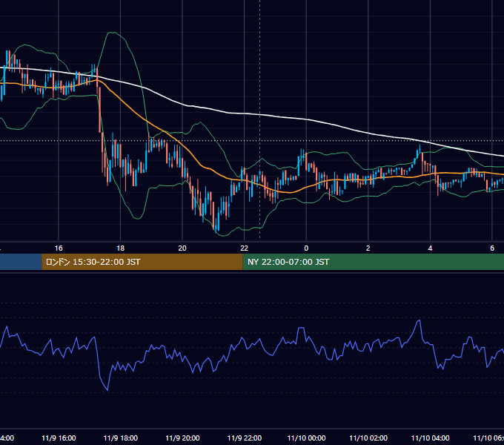Viewport: 504px width, 445px height.
Task: Click the "11/9 18:00" date label on oscillator axis
Action: (x=121, y=438)
